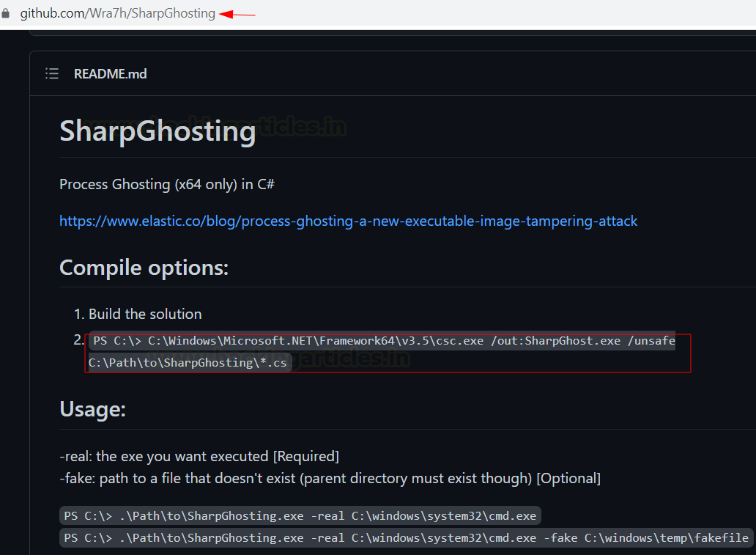
Task: Click the 'C:\Path\to\SharpGhosting\*.cs' code text
Action: pyautogui.click(x=188, y=363)
